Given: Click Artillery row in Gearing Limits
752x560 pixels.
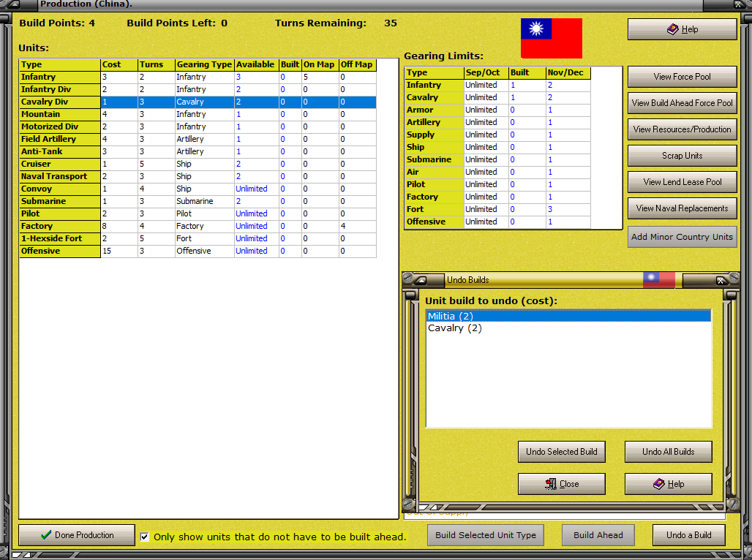Looking at the screenshot, I should [x=498, y=123].
